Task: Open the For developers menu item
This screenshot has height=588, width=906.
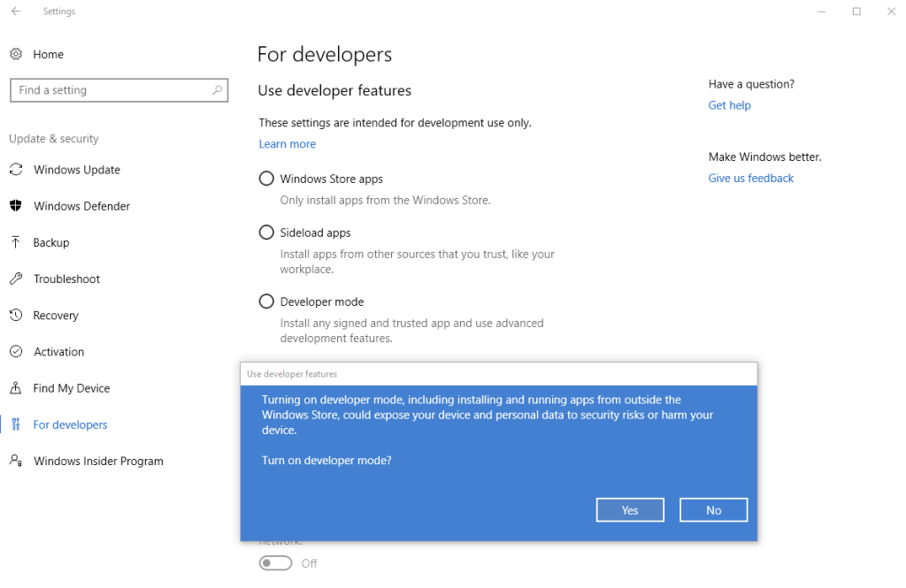Action: click(x=70, y=424)
